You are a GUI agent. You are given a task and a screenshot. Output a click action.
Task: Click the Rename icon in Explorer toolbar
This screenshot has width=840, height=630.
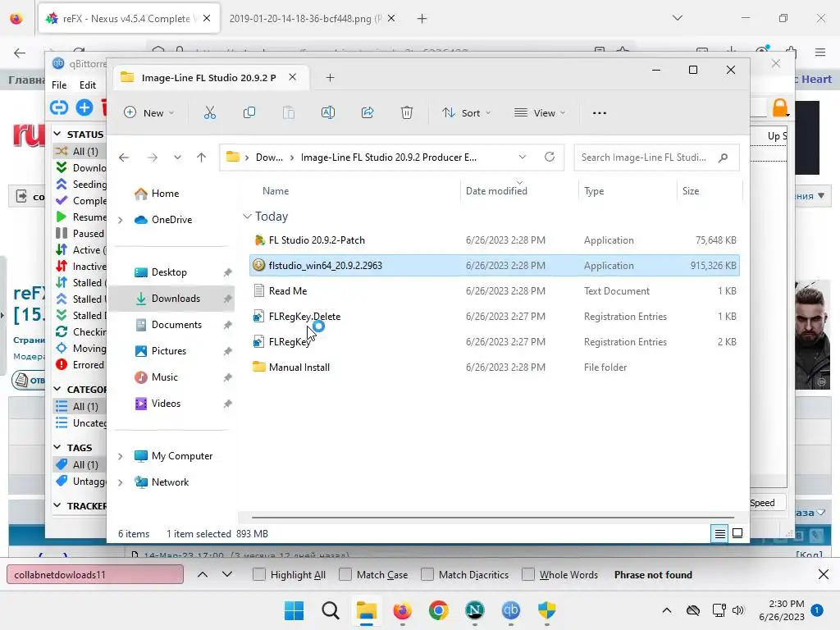pos(328,112)
